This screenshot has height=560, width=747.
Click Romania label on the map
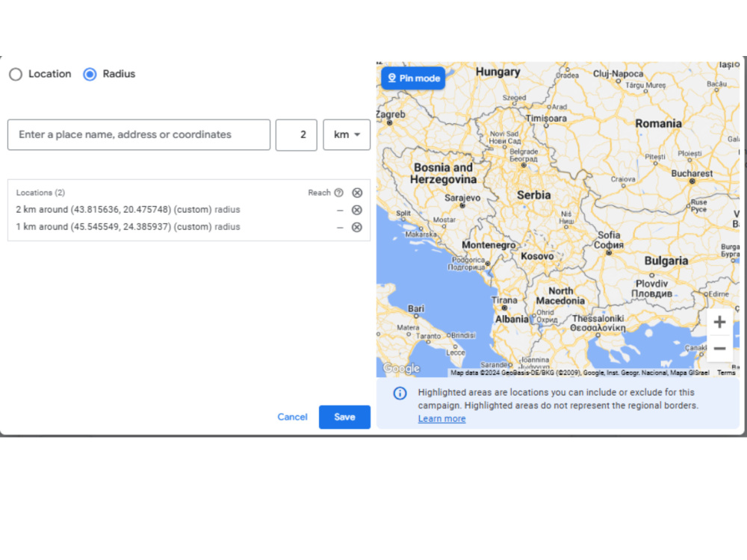coord(658,124)
